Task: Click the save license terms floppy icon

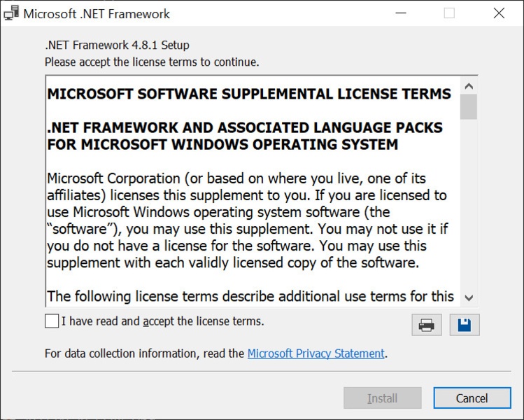Action: coord(465,325)
